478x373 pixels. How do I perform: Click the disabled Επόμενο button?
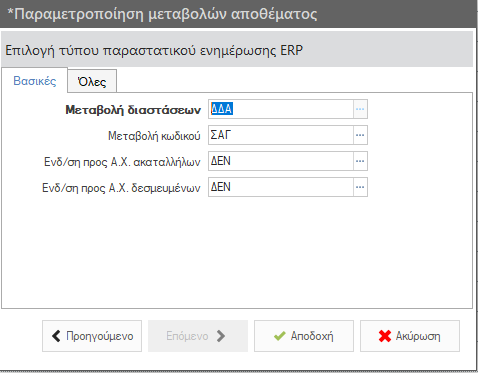click(x=198, y=336)
